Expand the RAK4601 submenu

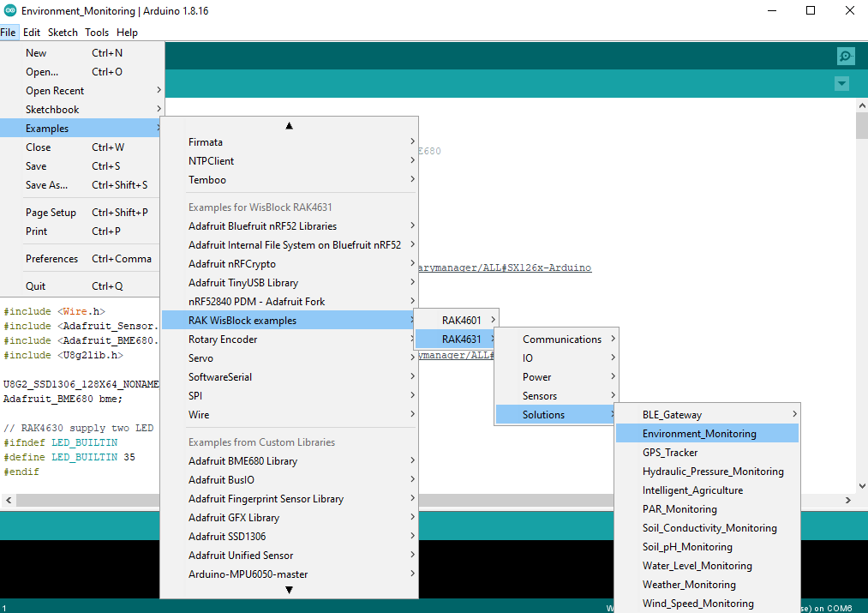tap(461, 321)
